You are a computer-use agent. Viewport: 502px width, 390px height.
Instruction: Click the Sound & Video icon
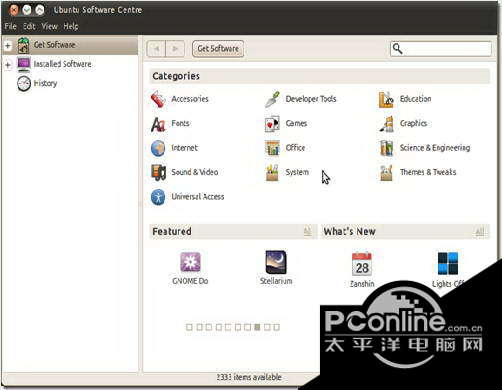click(x=158, y=172)
